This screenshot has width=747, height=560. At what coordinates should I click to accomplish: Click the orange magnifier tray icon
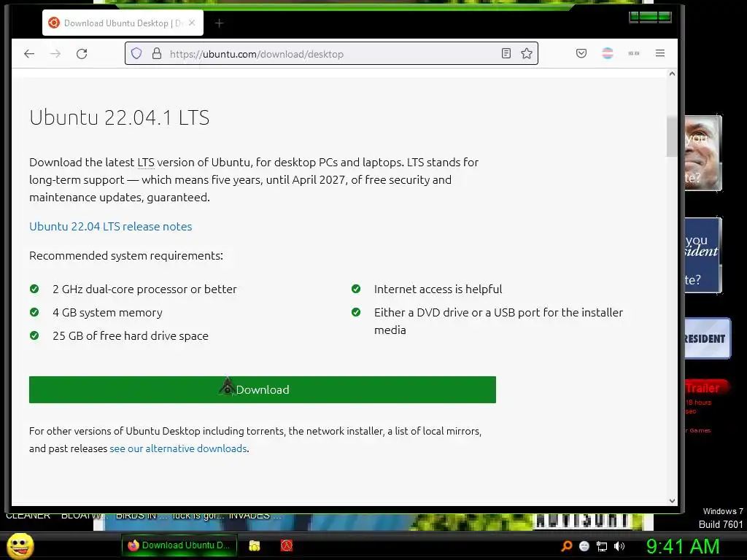pyautogui.click(x=566, y=546)
